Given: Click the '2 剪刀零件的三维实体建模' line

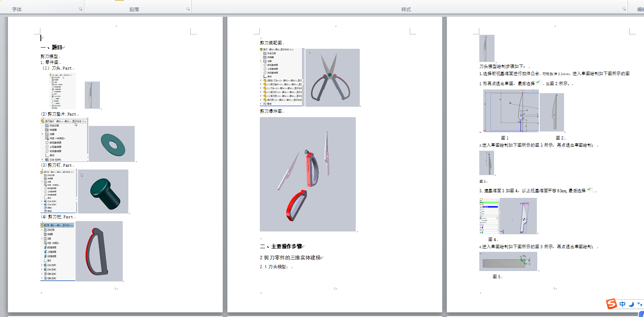Looking at the screenshot, I should 290,258.
